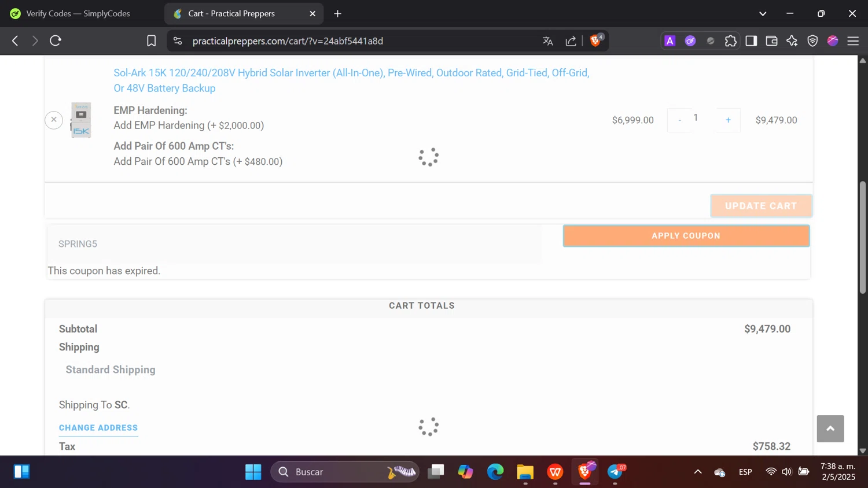Click the Update Cart button
Screen dimensions: 868x488
point(761,206)
